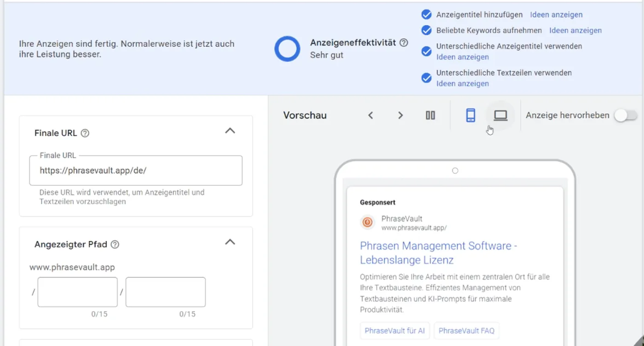Click the second displayed path field
The height and width of the screenshot is (346, 644).
[166, 292]
